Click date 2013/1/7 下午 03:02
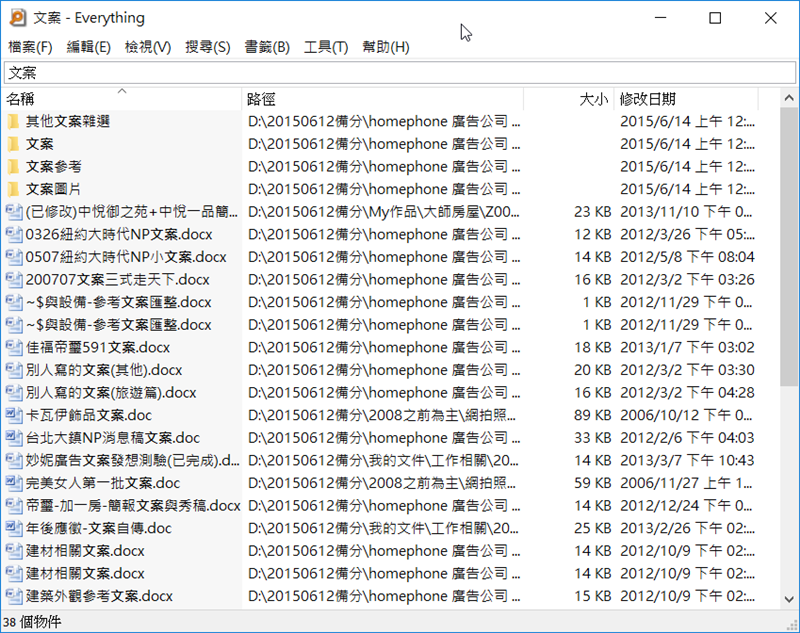The height and width of the screenshot is (633, 800). pyautogui.click(x=687, y=347)
